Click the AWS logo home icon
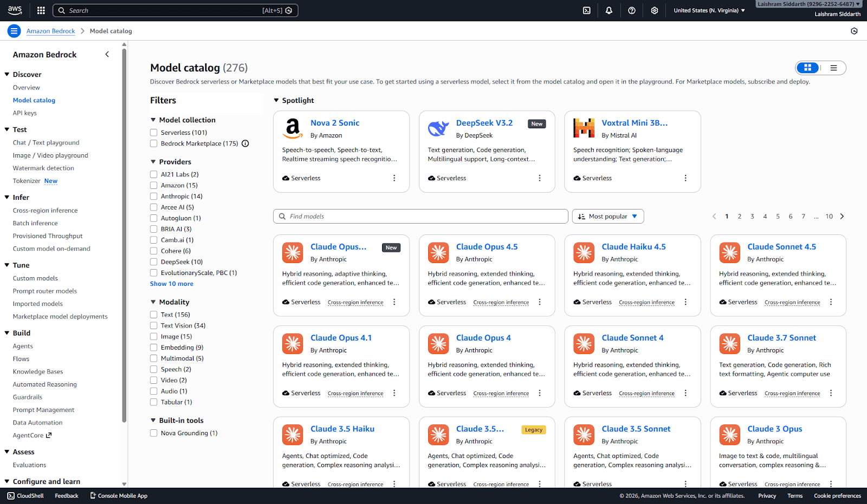The width and height of the screenshot is (867, 504). click(15, 10)
